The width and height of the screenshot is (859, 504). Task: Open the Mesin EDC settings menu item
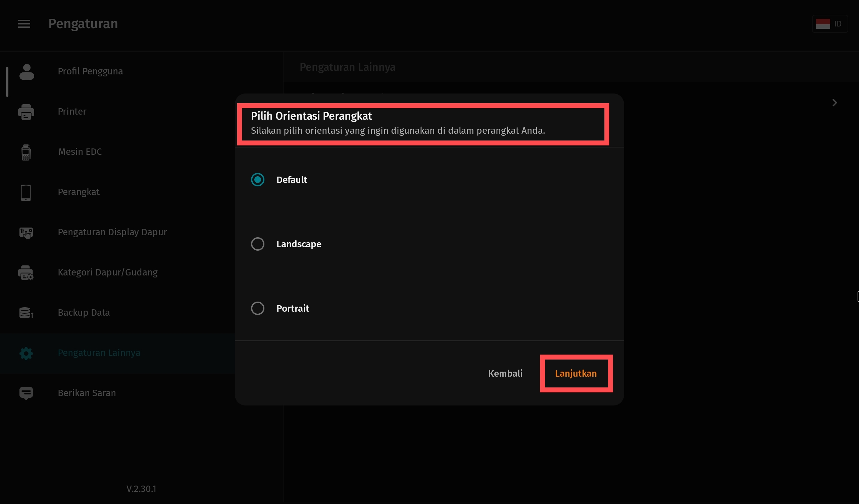pyautogui.click(x=80, y=152)
